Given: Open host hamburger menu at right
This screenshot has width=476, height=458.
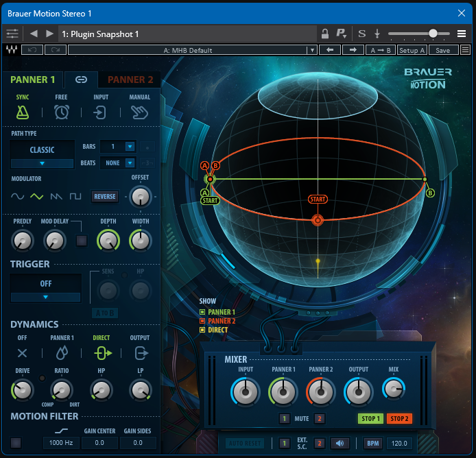Looking at the screenshot, I should (462, 34).
